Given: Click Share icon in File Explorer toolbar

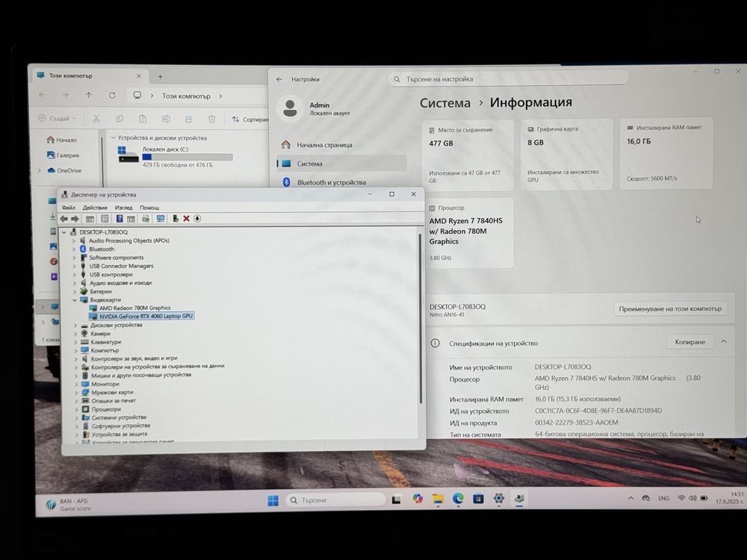Looking at the screenshot, I should pos(189,119).
